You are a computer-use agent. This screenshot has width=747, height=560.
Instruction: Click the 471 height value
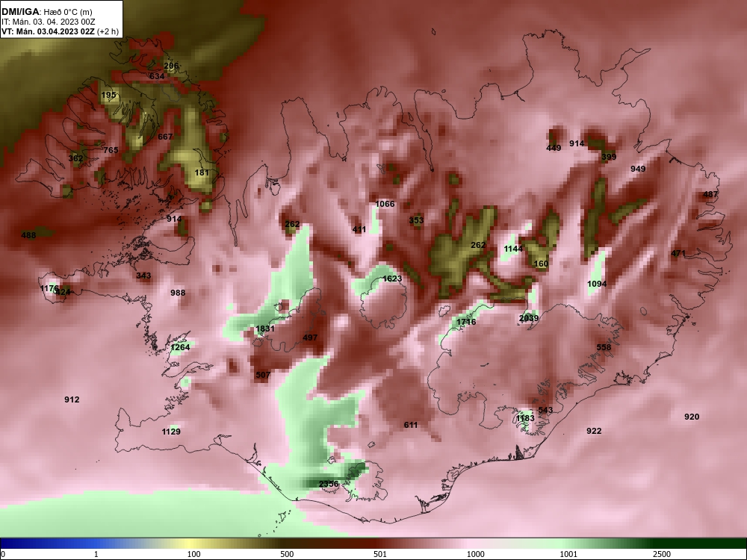click(678, 253)
